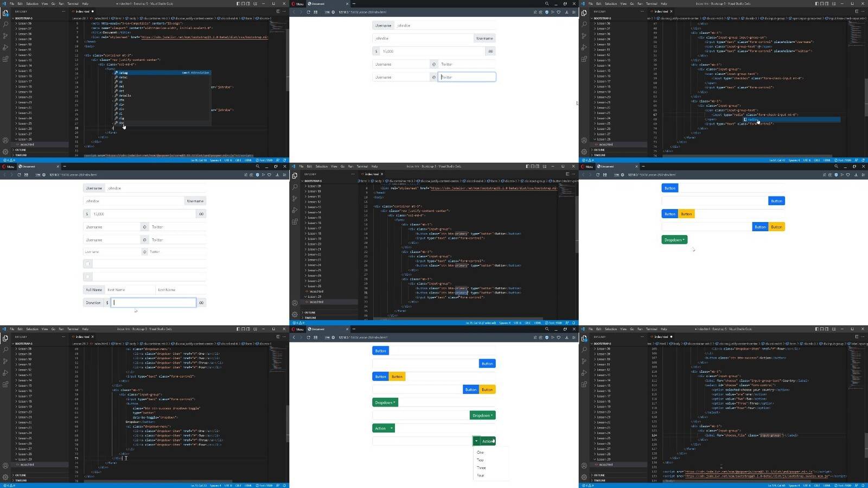Click search tabs magnifier in browser with focused Twitter field
Viewport: 868px width, 488px height.
point(546,4)
